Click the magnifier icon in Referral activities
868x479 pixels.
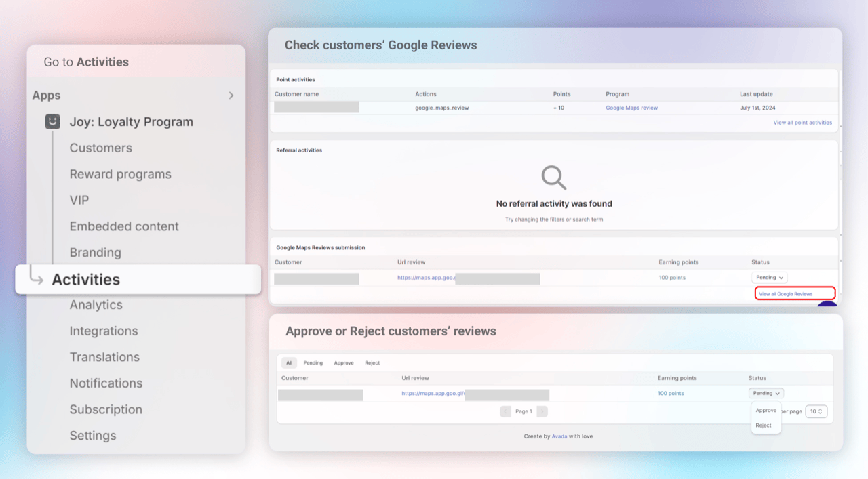click(x=554, y=178)
